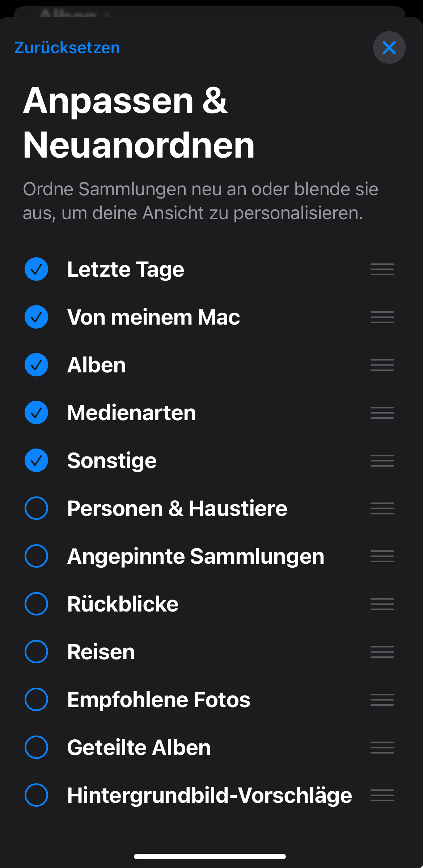Tap the Geteilte Alben unchecked circle
The width and height of the screenshot is (423, 868).
click(x=36, y=747)
